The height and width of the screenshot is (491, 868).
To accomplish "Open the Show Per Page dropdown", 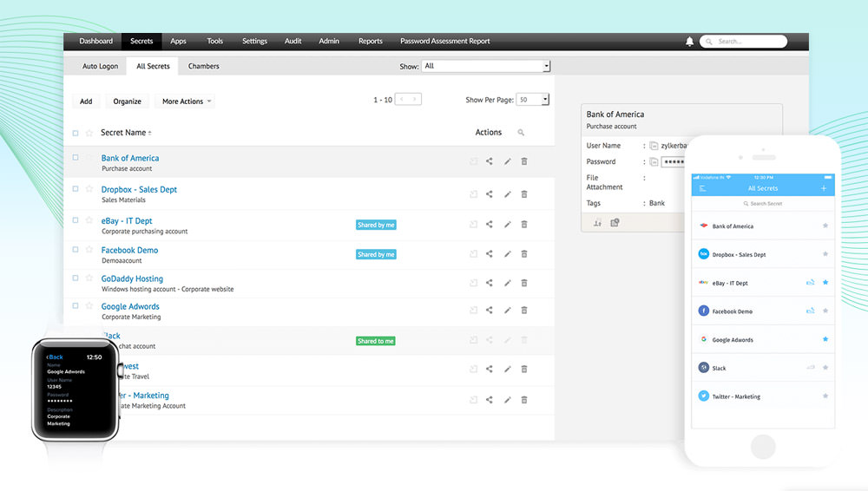I will pos(533,100).
